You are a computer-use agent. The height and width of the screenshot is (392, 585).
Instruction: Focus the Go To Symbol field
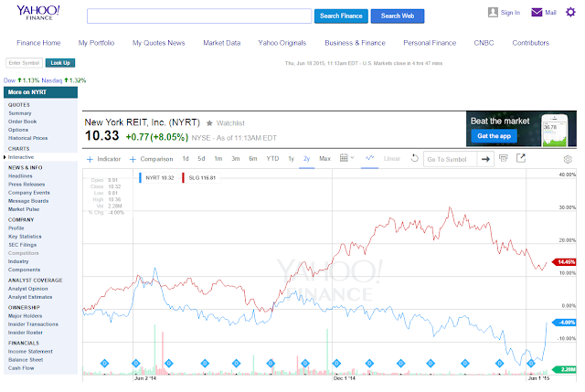tap(450, 159)
